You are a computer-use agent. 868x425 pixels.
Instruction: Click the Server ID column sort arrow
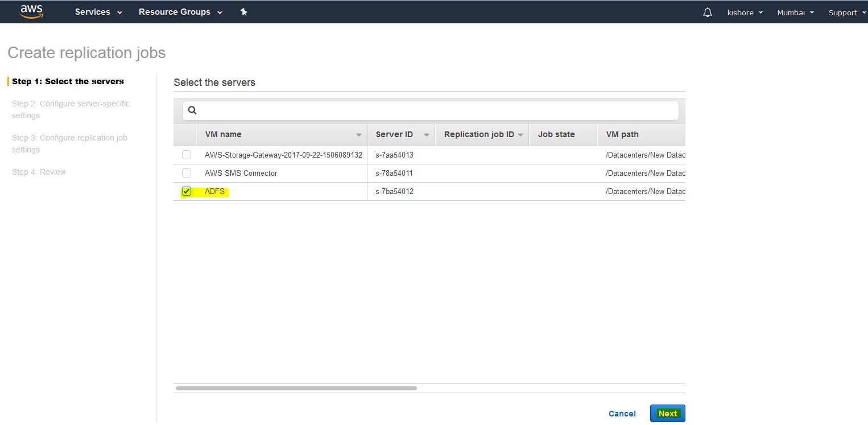426,135
